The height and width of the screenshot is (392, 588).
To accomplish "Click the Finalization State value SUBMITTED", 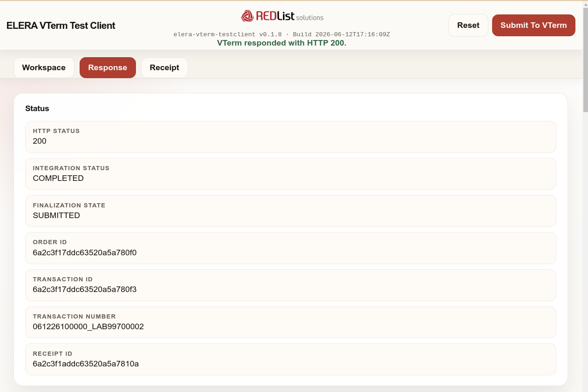I will click(56, 215).
